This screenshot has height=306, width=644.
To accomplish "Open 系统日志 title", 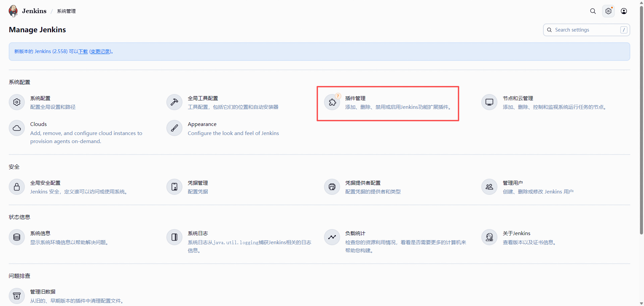I will click(198, 233).
